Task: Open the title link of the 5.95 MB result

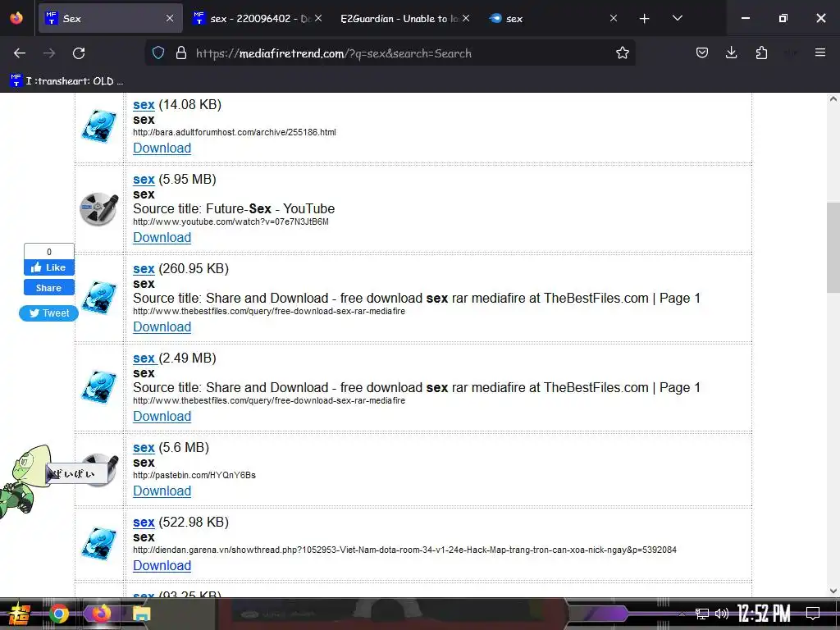Action: tap(144, 180)
